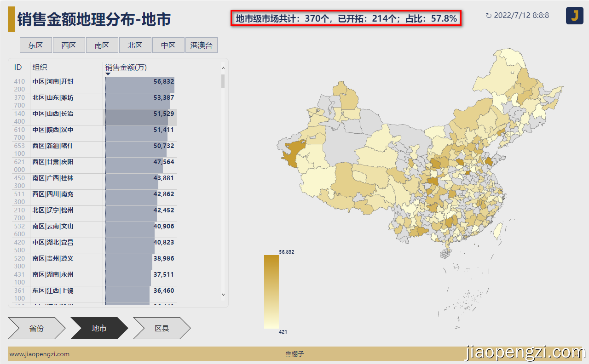Click the ID column header

[18, 68]
